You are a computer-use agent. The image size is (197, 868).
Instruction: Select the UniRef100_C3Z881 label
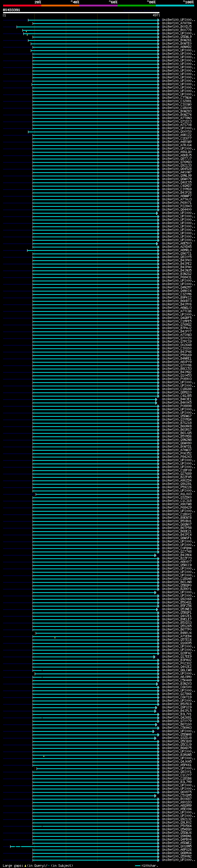click(x=176, y=101)
